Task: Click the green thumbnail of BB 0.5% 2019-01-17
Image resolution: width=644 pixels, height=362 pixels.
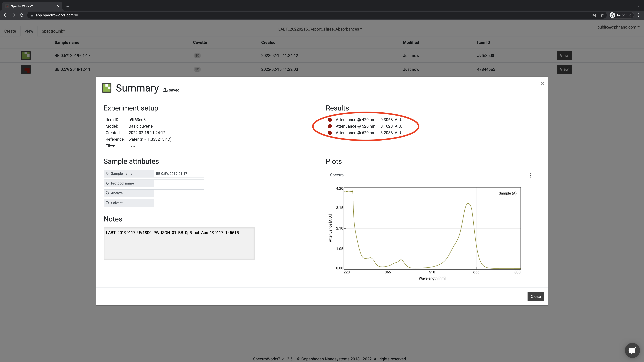Action: coord(26,55)
